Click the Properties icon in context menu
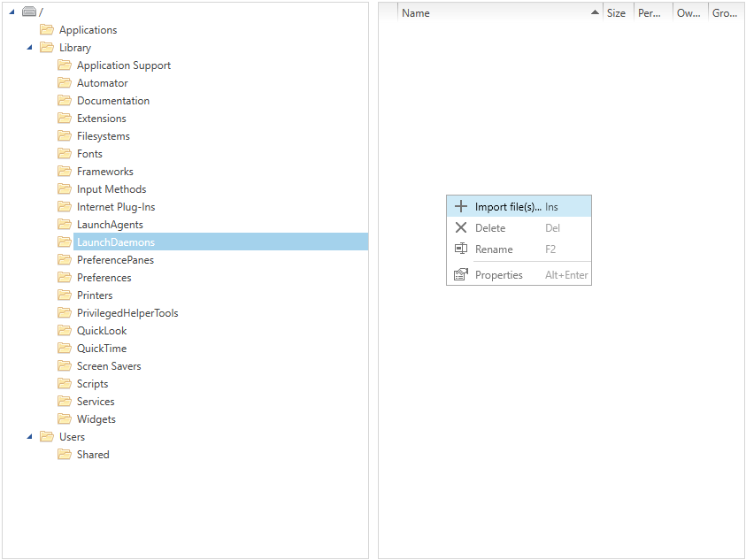 tap(460, 275)
